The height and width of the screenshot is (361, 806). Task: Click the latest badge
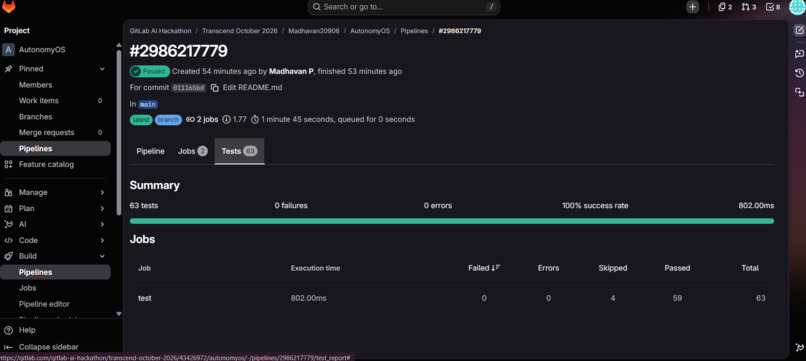[x=141, y=120]
